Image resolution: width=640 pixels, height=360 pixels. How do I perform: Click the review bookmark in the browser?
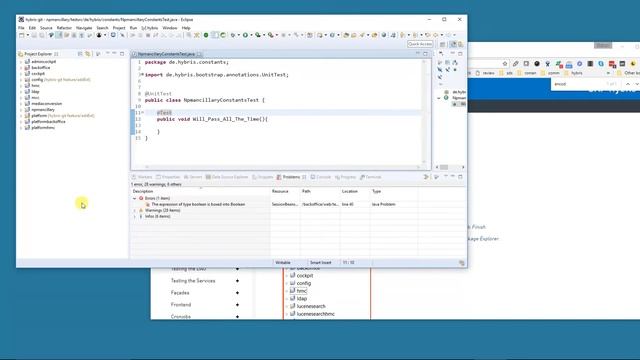click(x=484, y=73)
